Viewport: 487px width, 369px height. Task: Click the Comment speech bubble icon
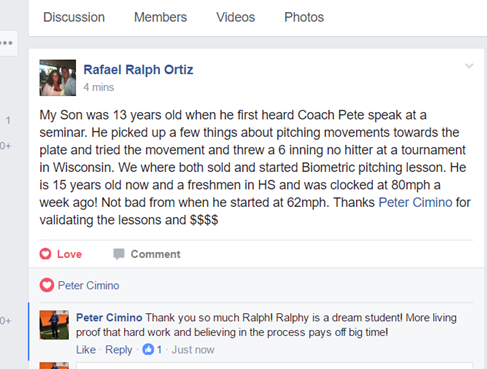119,254
